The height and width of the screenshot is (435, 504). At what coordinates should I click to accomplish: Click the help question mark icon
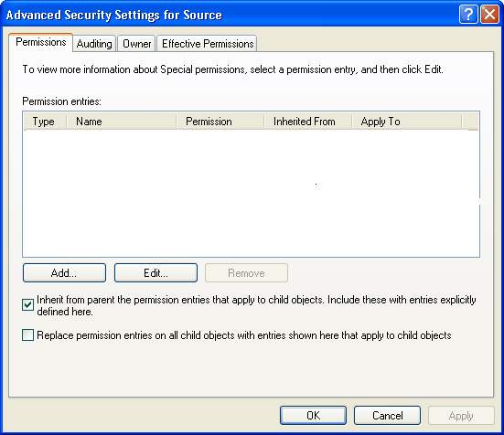468,15
